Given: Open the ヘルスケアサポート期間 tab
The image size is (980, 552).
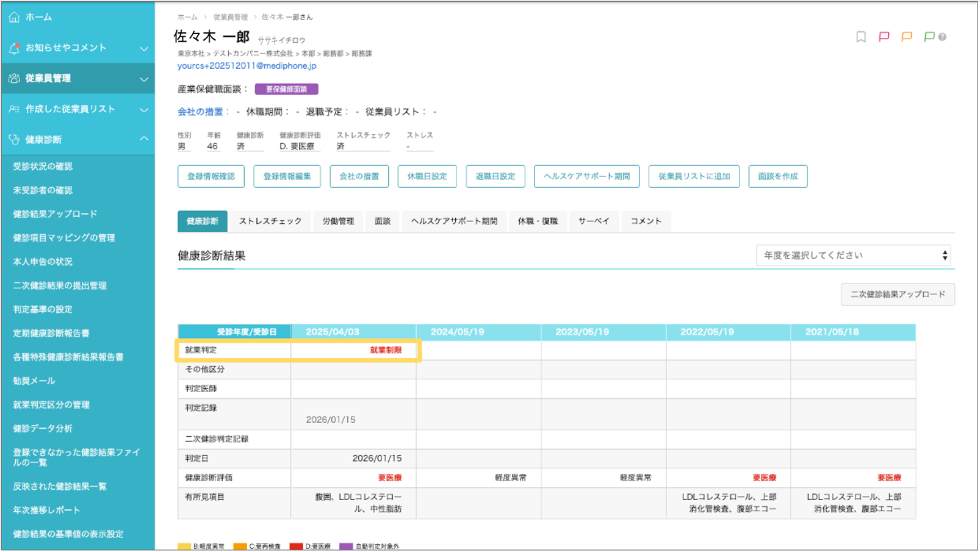Looking at the screenshot, I should tap(454, 221).
